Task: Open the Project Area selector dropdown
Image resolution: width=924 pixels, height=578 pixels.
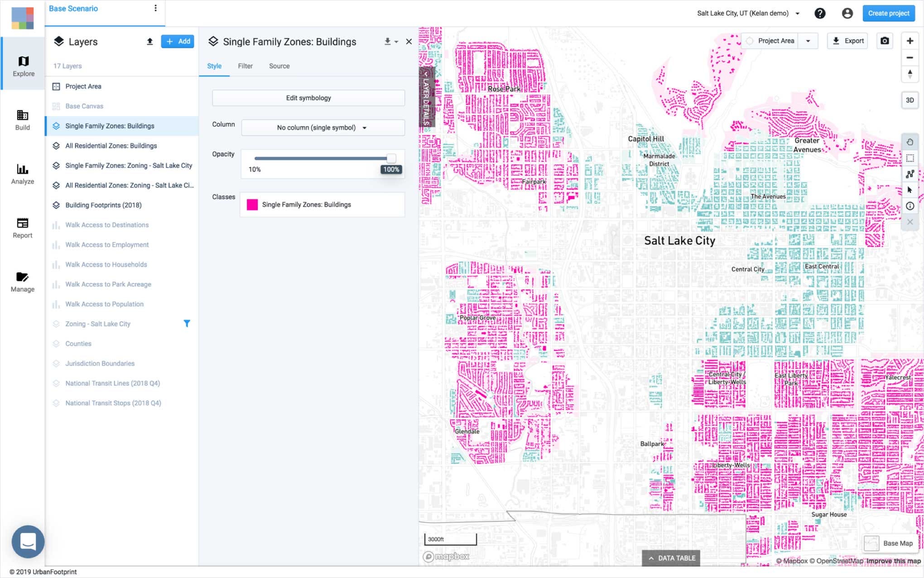Action: [809, 41]
